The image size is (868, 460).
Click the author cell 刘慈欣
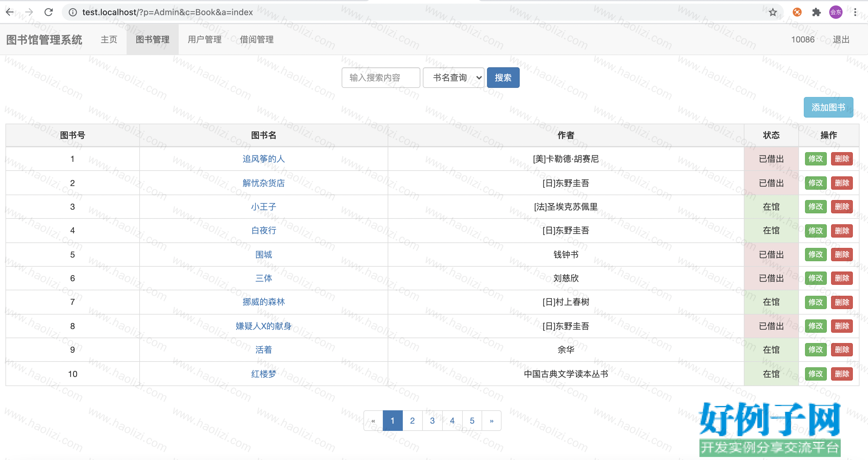click(x=566, y=278)
